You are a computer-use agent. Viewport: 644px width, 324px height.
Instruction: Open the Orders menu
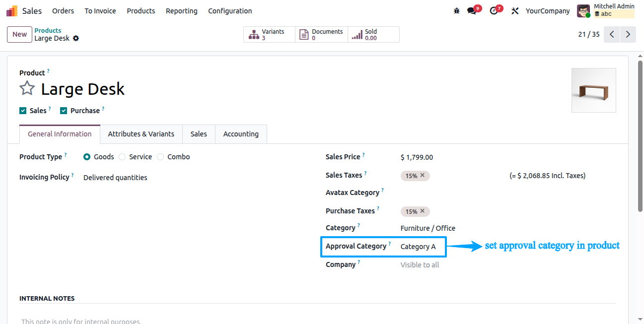point(63,11)
